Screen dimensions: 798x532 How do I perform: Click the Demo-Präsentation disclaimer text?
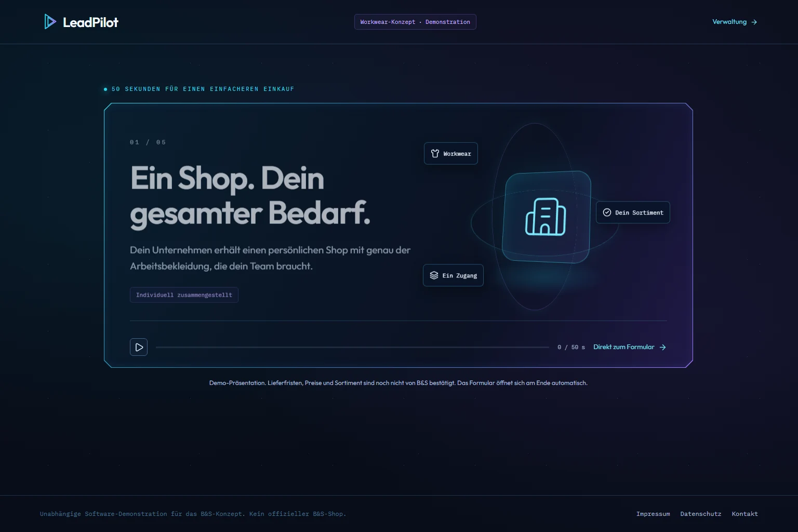click(x=398, y=383)
